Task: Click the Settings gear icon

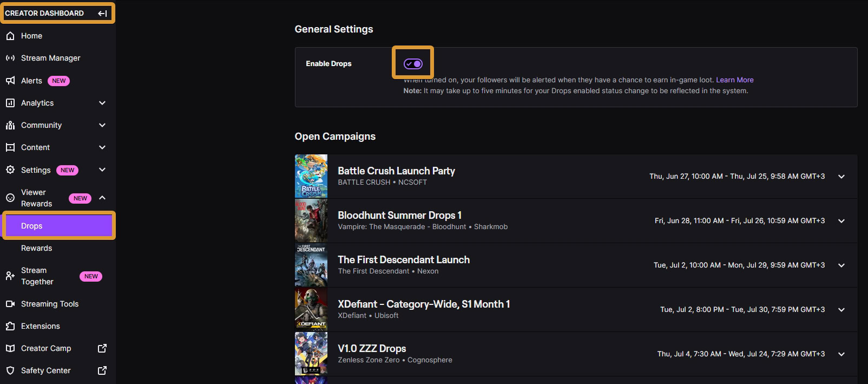Action: pyautogui.click(x=10, y=170)
